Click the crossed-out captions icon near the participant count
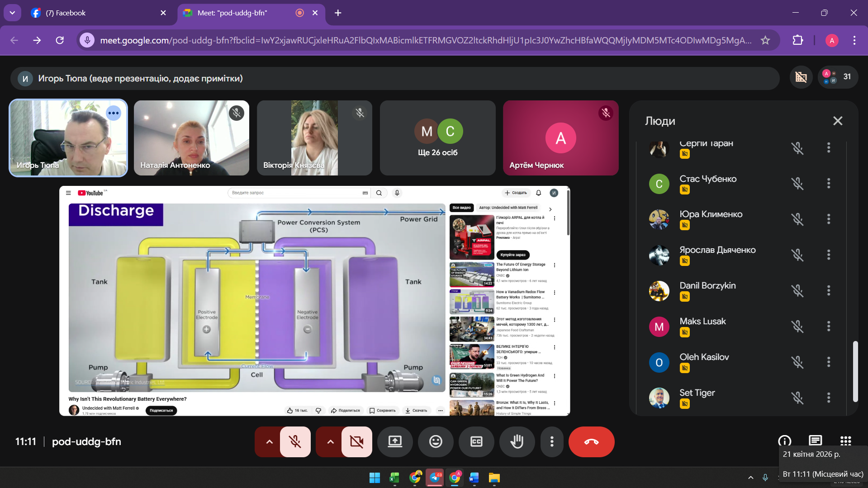 (x=801, y=77)
